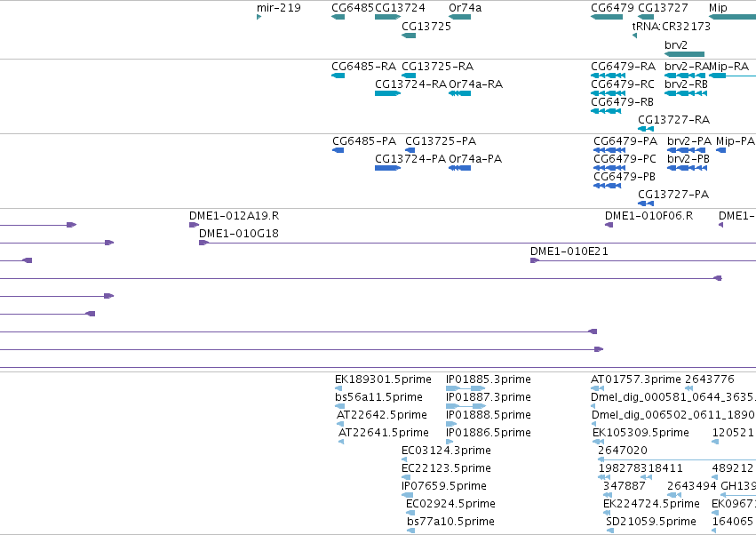Select CG6485-RA transcript glyph
This screenshot has height=535, width=756.
coord(338,76)
